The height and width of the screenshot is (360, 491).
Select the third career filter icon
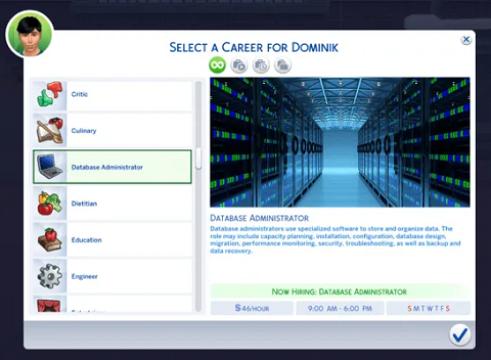[x=261, y=65]
